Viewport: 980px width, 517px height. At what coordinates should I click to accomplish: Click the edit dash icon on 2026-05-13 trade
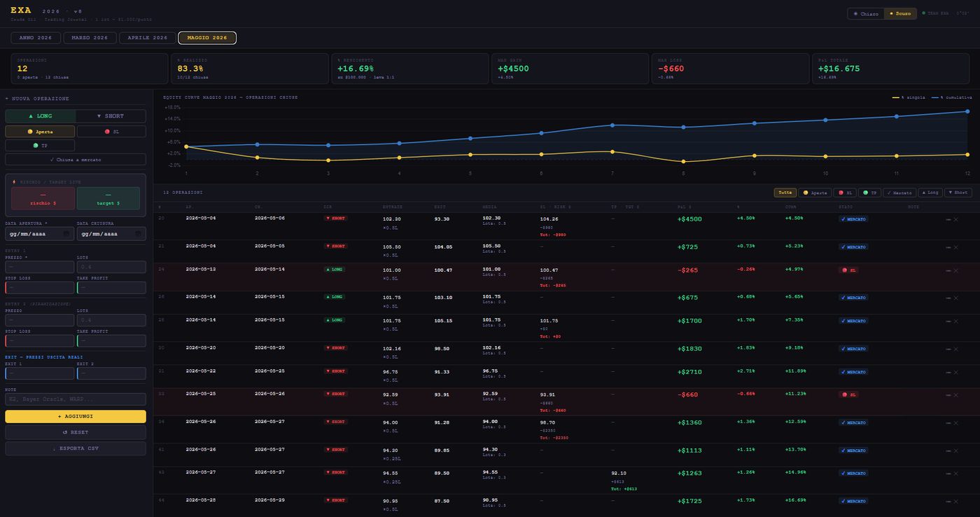pyautogui.click(x=948, y=270)
